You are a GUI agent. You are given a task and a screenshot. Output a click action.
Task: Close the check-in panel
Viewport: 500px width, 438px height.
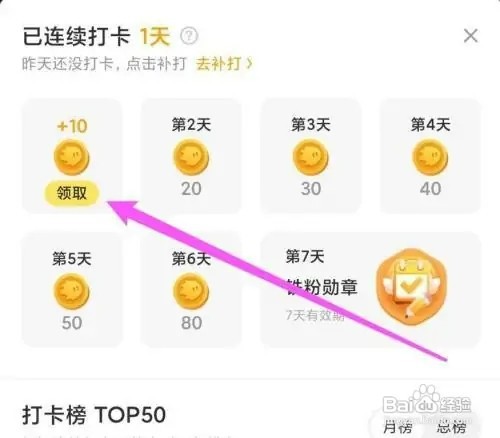pyautogui.click(x=471, y=35)
